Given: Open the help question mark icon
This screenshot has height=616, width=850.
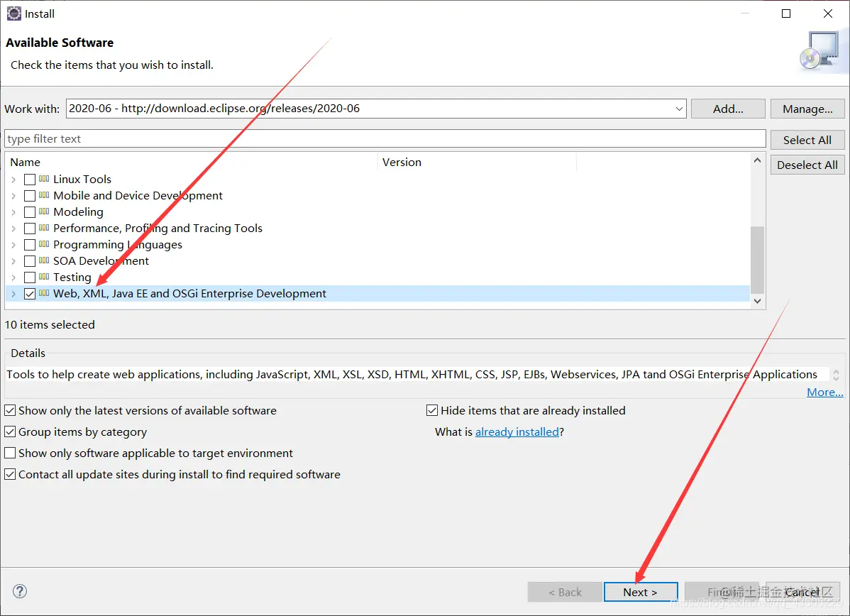Looking at the screenshot, I should [x=20, y=591].
